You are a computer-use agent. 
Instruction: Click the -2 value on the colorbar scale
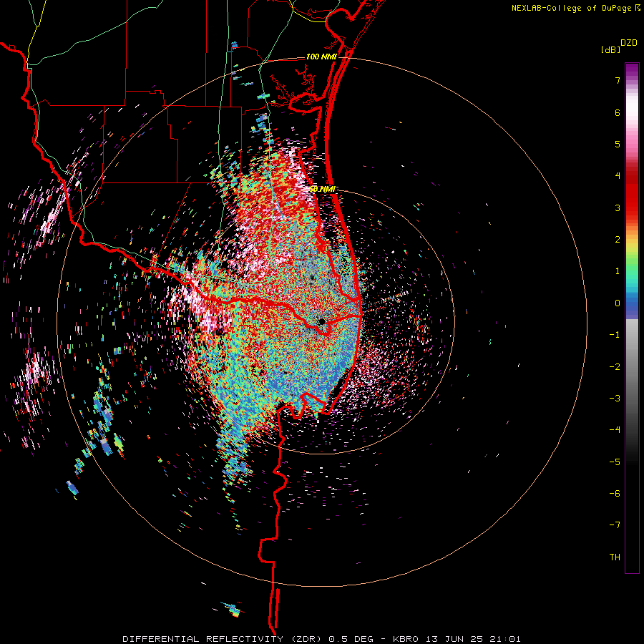tap(615, 366)
